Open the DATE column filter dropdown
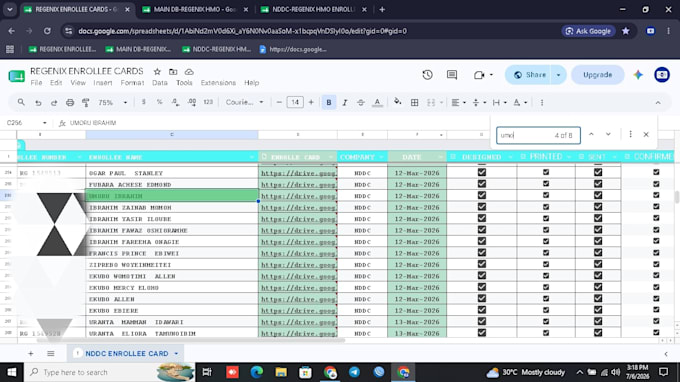Screen dimensions: 680x382 440,157
